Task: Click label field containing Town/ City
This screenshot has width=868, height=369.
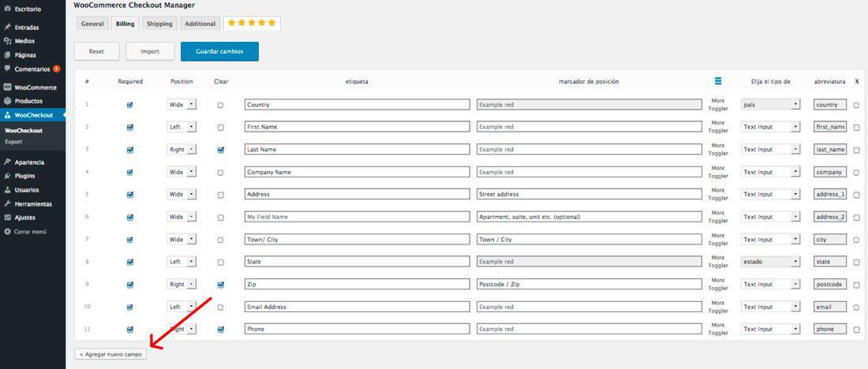Action: [x=357, y=240]
